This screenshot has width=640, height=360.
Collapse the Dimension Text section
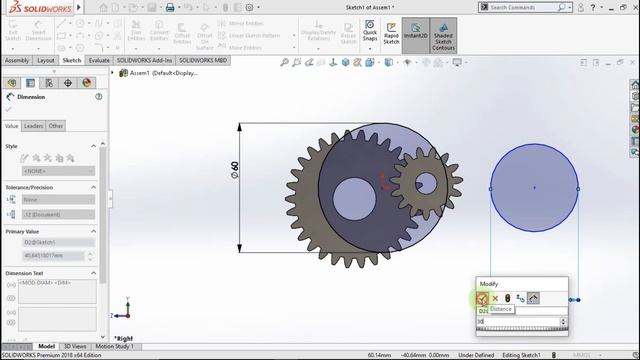click(93, 273)
